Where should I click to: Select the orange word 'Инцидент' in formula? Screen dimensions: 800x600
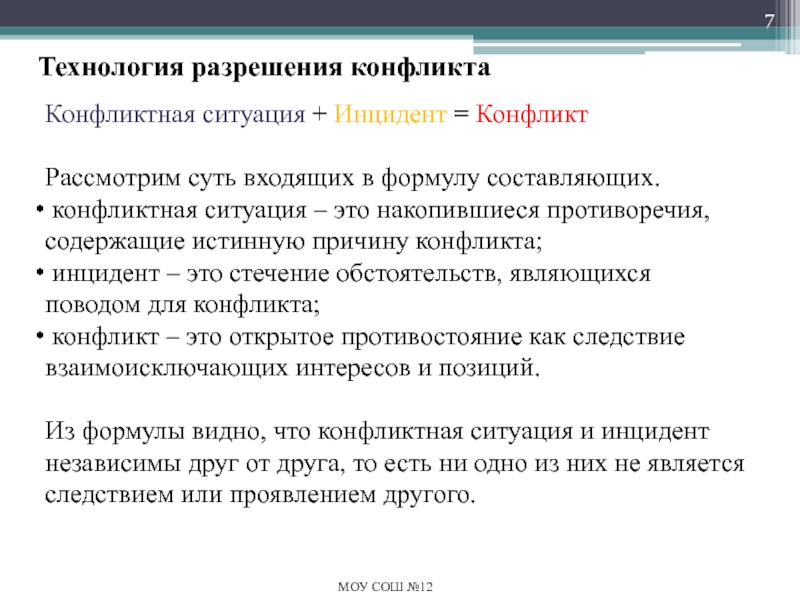[x=391, y=114]
